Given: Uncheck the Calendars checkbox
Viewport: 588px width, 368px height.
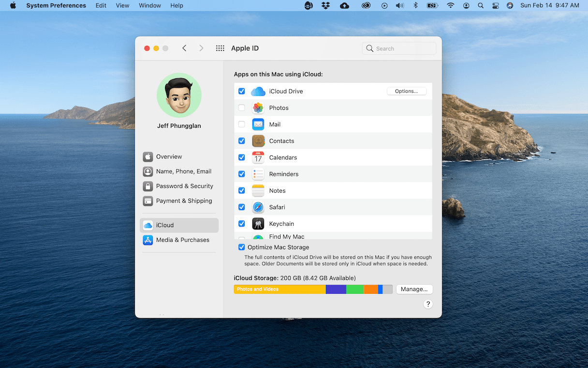Looking at the screenshot, I should [242, 157].
